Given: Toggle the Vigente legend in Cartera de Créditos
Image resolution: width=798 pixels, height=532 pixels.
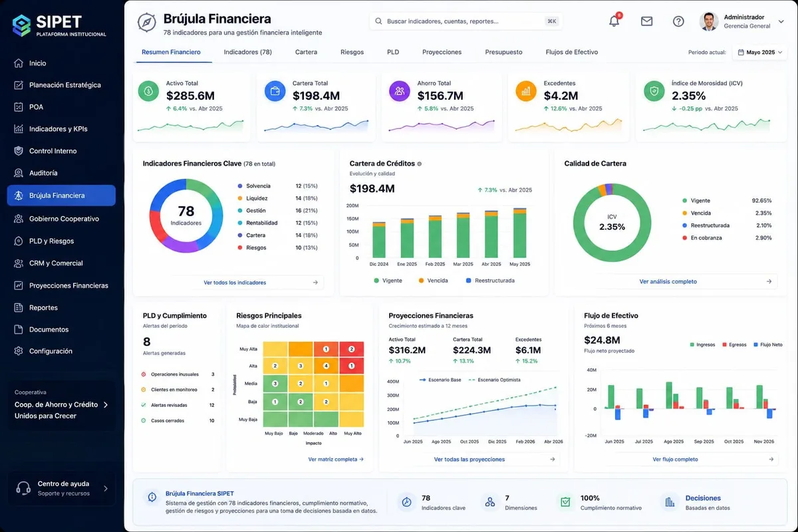Looking at the screenshot, I should click(388, 281).
